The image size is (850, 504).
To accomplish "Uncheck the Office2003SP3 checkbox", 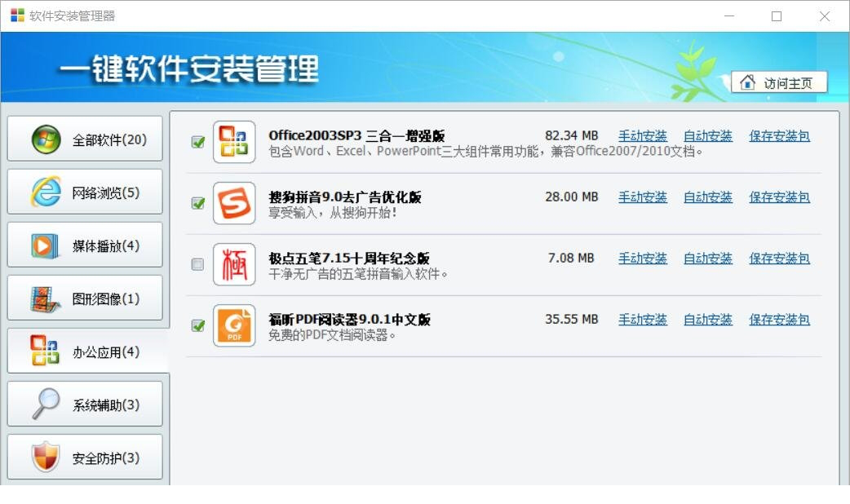I will coord(198,142).
